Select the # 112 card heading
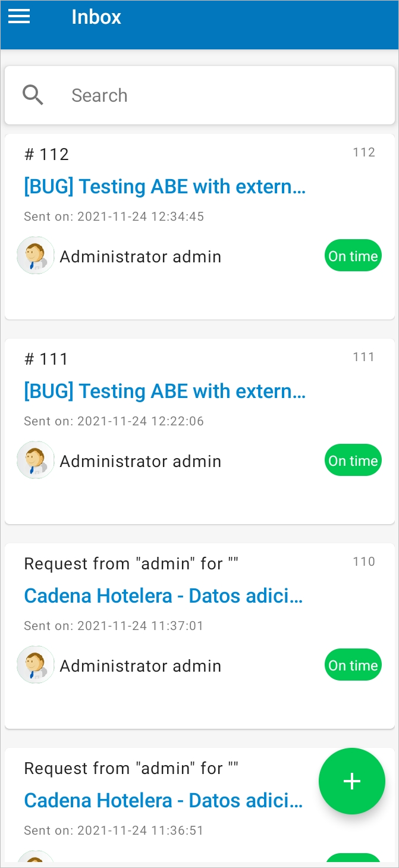This screenshot has width=399, height=868. (x=46, y=155)
